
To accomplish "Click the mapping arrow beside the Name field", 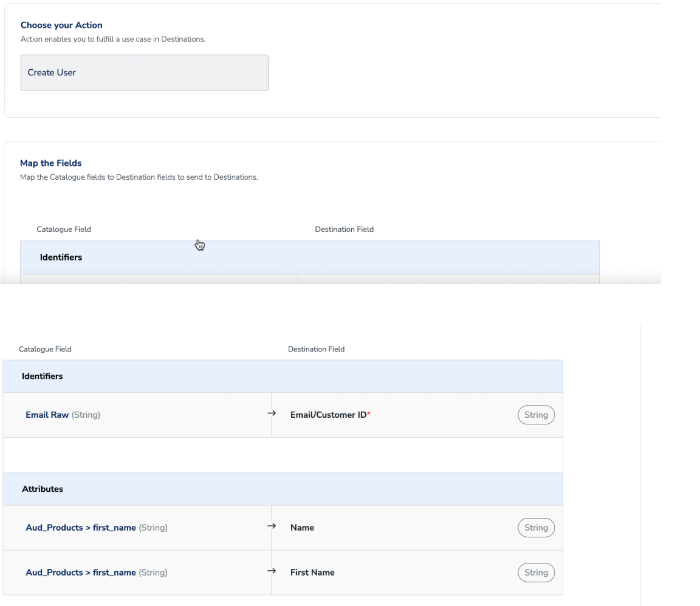I will pos(271,526).
